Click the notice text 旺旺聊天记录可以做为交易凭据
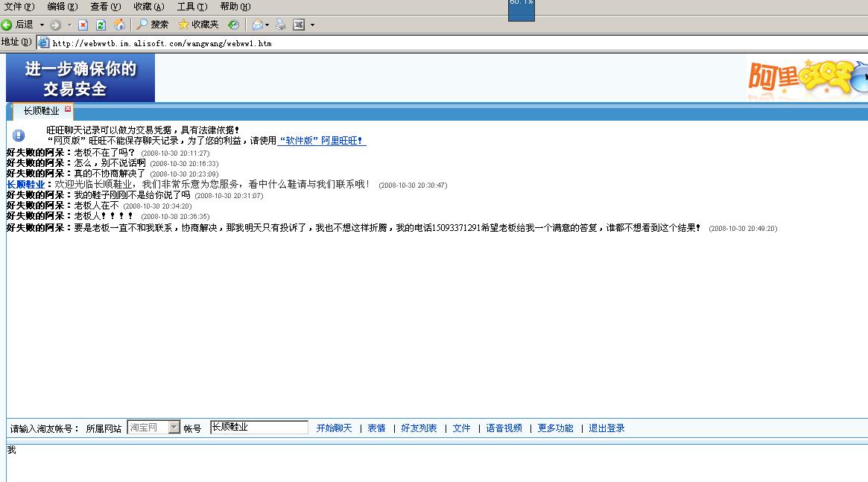Screen dimensions: 868x482 click(109, 130)
